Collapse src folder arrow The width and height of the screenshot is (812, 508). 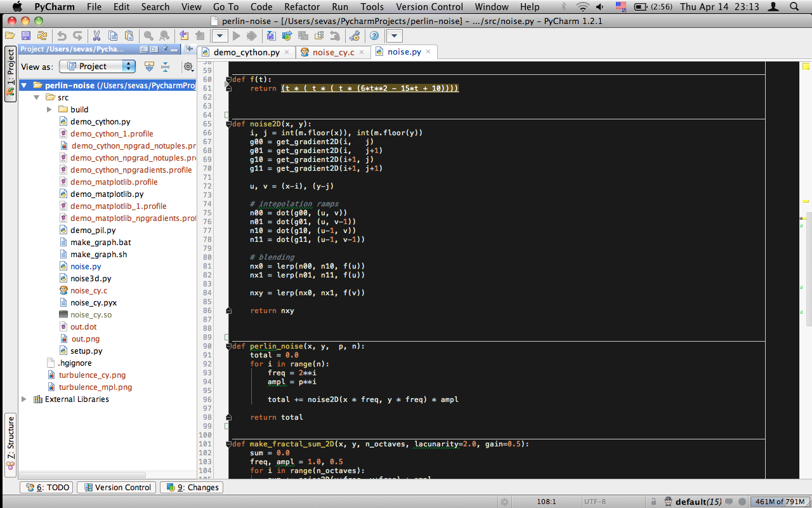click(x=36, y=97)
